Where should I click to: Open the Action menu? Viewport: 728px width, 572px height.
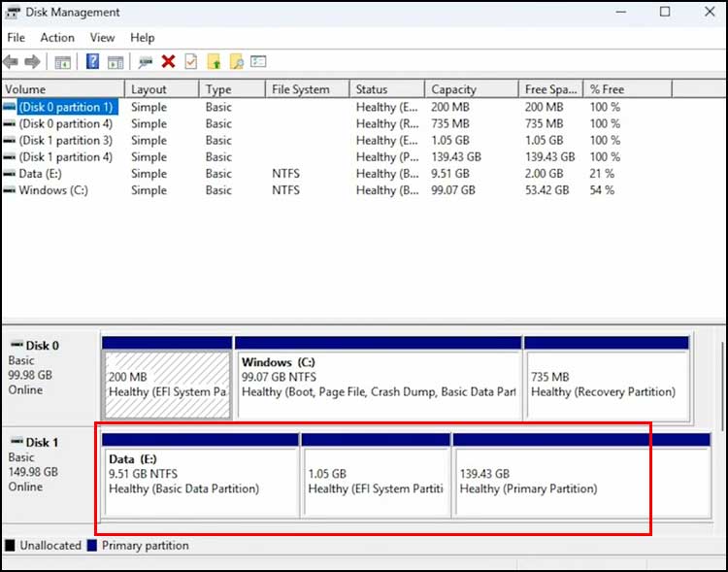click(57, 38)
